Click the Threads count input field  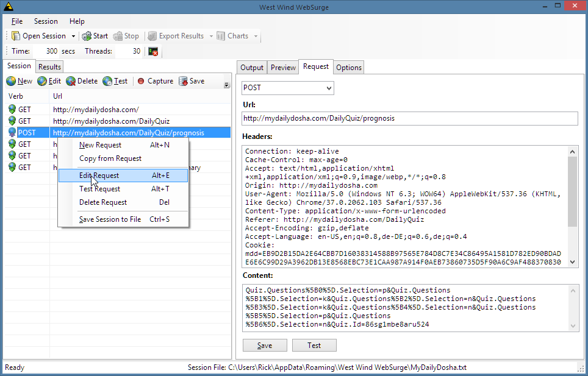(129, 51)
